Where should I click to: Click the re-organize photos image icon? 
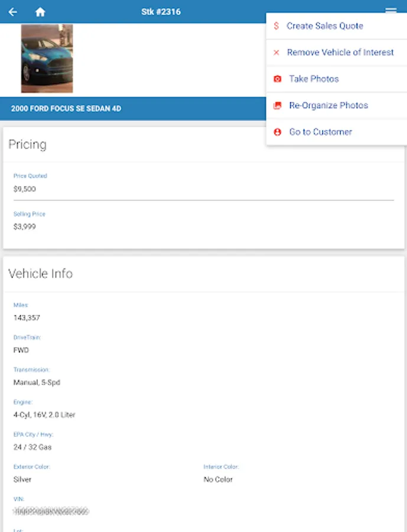tap(277, 106)
